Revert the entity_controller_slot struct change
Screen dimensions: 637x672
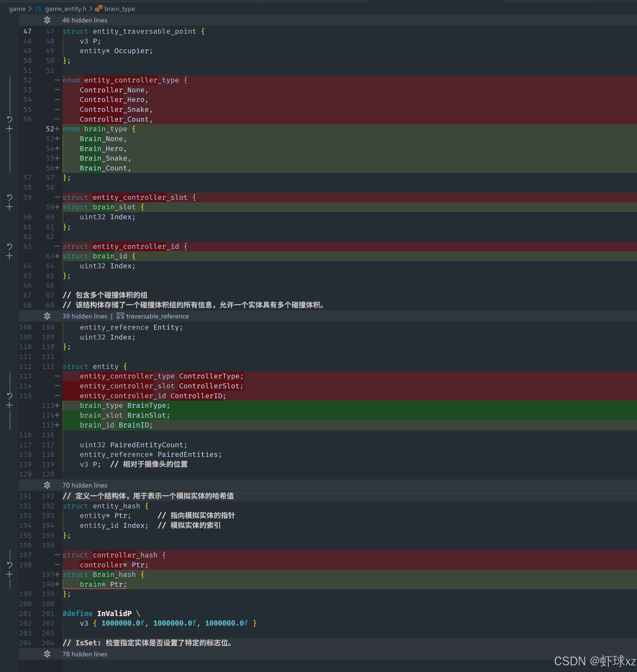pos(10,197)
